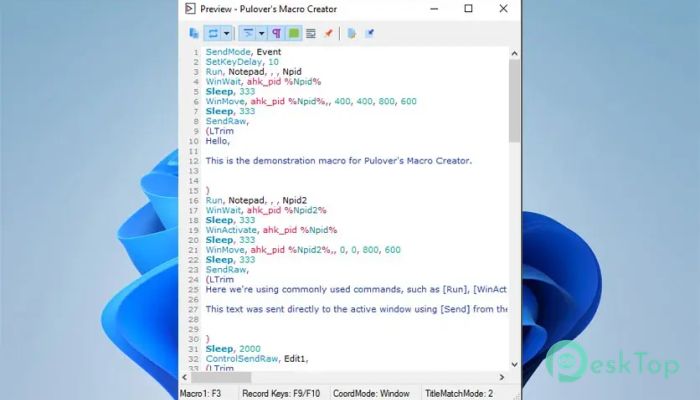Click the horizontal scrollbar left arrow
The height and width of the screenshot is (400, 700).
click(185, 377)
